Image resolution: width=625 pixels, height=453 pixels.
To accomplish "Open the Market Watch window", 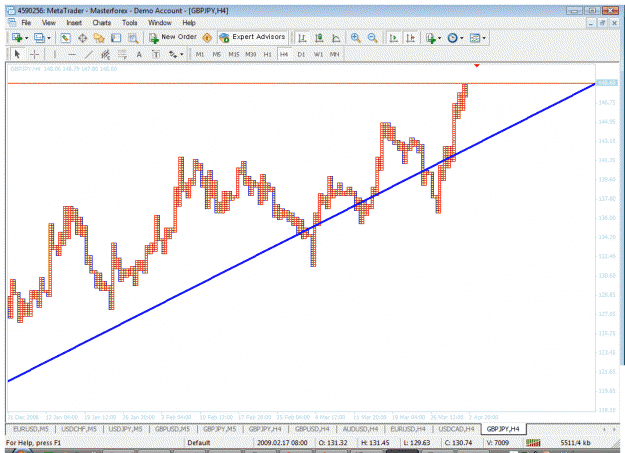I will [65, 38].
